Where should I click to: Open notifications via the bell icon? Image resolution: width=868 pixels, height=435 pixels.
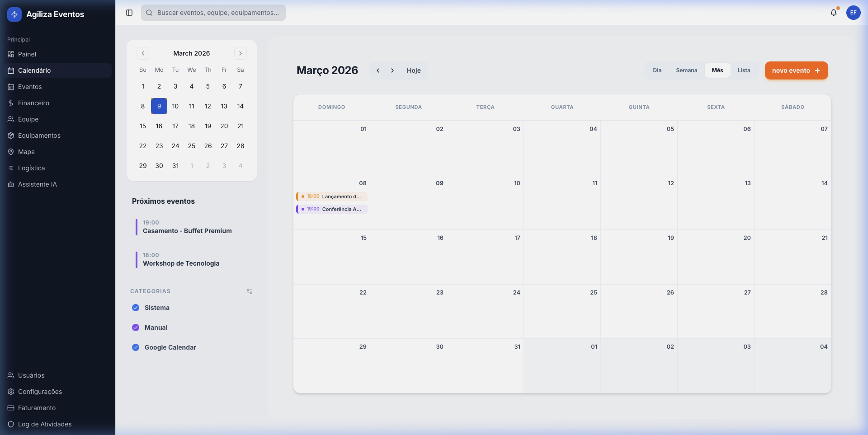(834, 13)
